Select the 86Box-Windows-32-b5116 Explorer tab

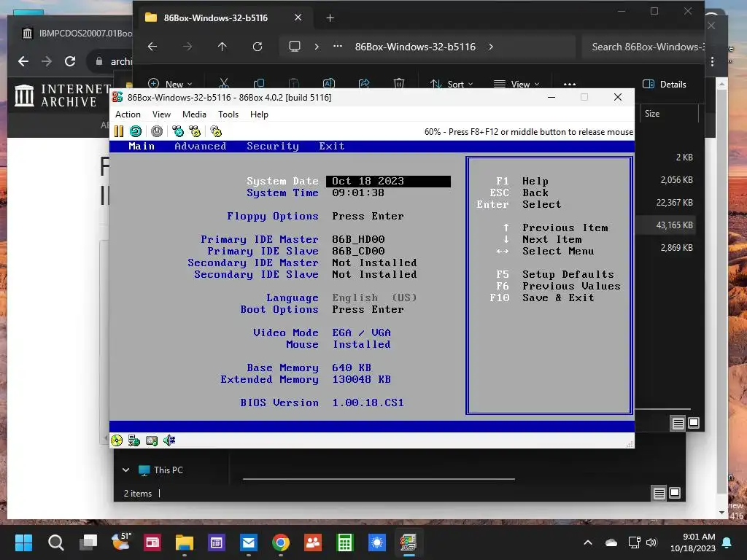coord(216,18)
